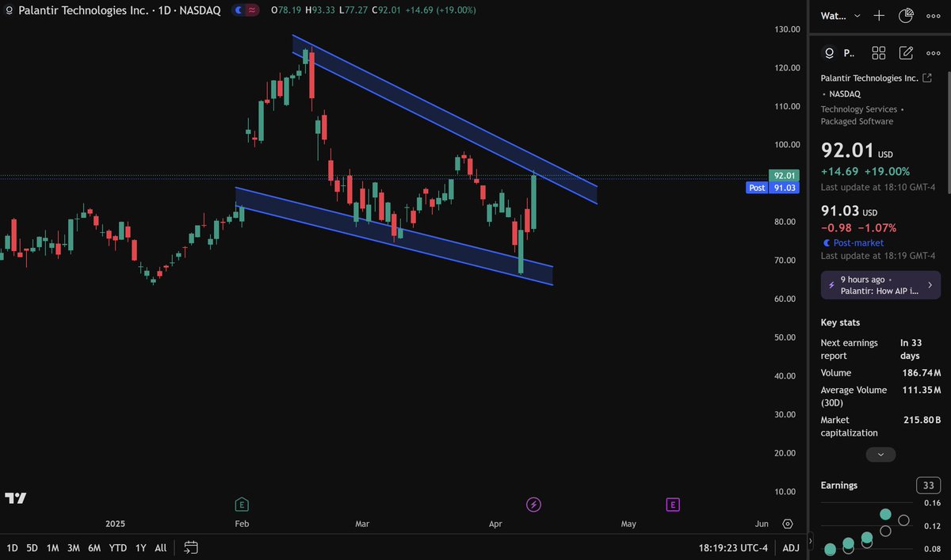
Task: Click the 'Last update at 18:10 GMT-4' text
Action: pos(877,188)
